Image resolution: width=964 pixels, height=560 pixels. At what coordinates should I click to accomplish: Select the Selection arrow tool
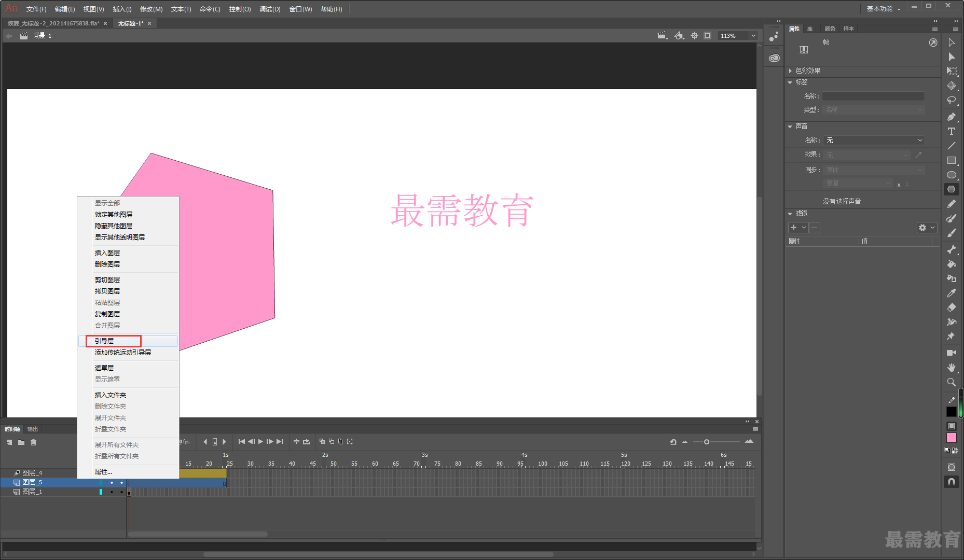(952, 43)
